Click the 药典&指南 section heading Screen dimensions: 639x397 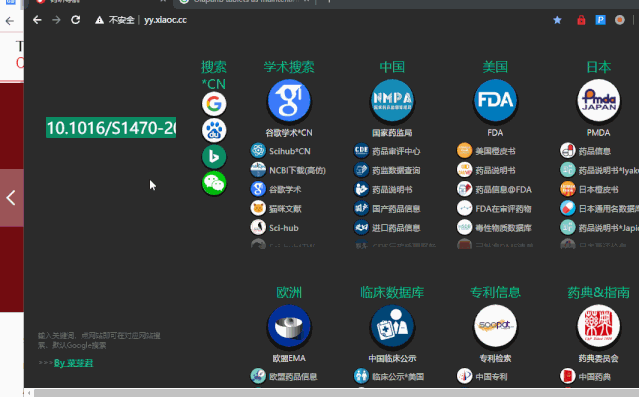(598, 292)
